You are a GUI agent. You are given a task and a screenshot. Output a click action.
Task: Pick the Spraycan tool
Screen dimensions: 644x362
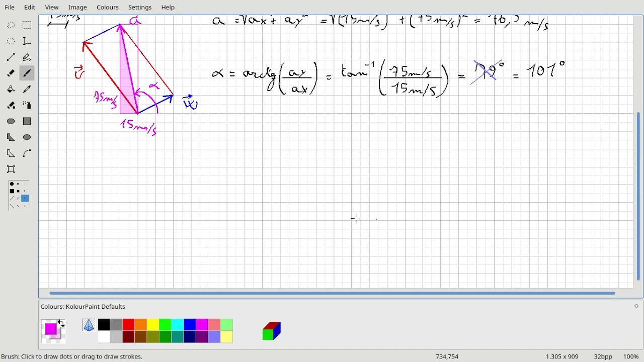tap(27, 106)
